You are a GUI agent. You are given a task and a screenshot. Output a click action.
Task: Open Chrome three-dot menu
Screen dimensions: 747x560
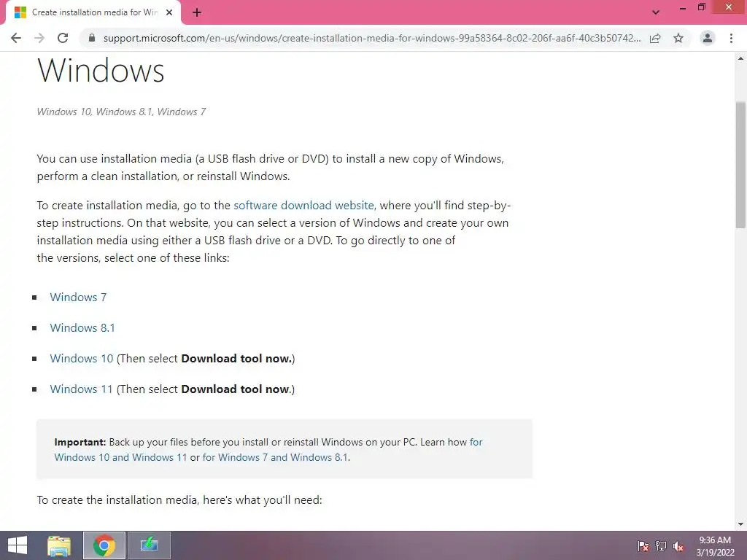(731, 38)
